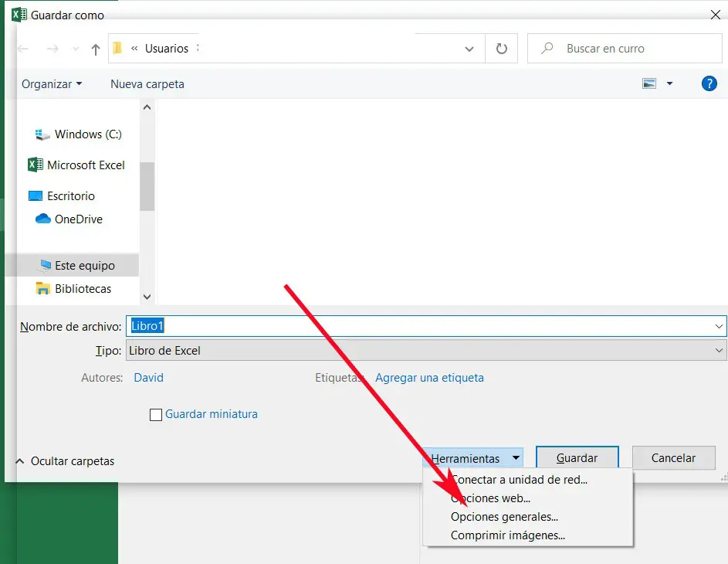728x564 pixels.
Task: Select Windows (C:) drive
Action: click(x=79, y=134)
